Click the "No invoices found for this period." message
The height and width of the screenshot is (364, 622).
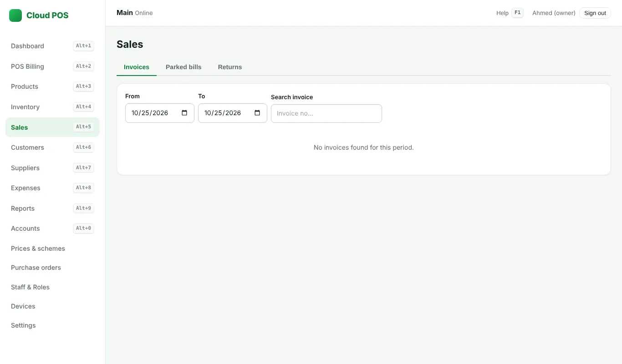click(364, 147)
